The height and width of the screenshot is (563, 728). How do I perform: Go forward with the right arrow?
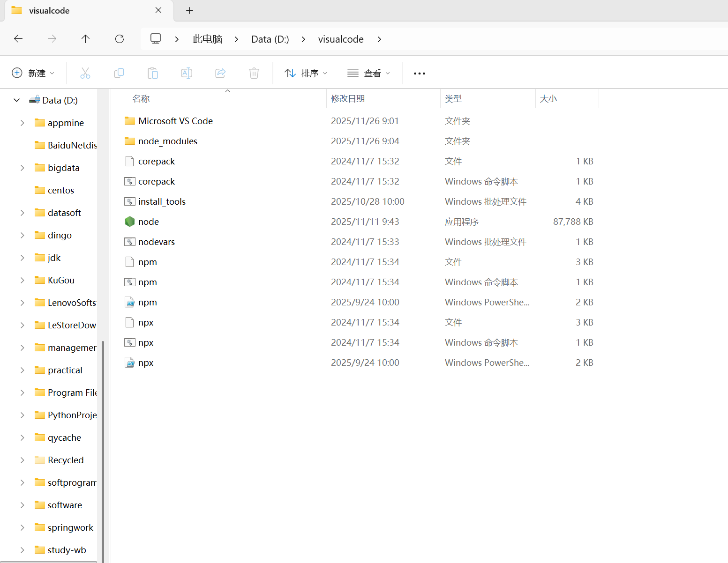click(52, 39)
